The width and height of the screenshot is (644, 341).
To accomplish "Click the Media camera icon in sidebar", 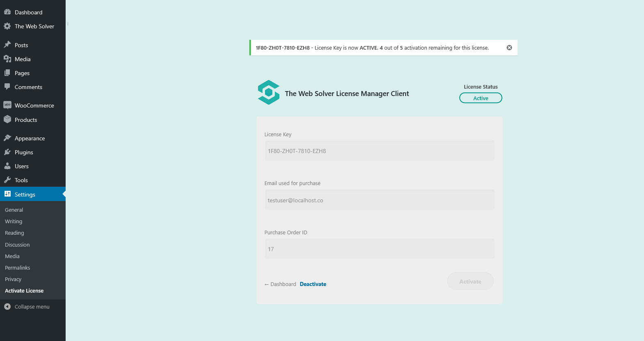I will 7,59.
